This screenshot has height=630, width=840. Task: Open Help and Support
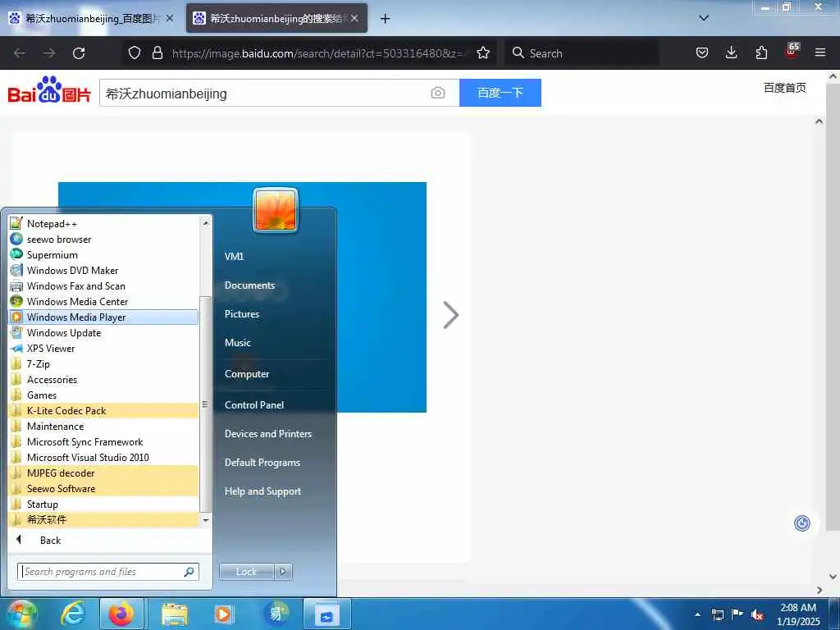coord(262,491)
